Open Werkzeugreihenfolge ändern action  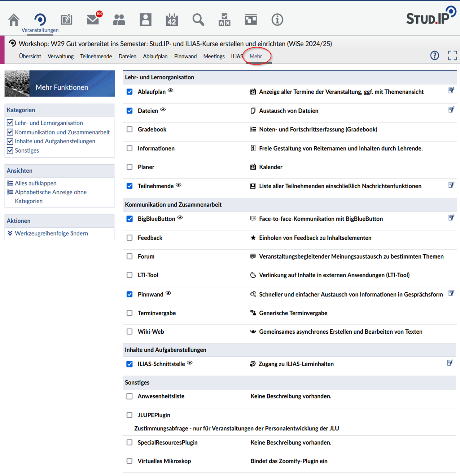tap(51, 234)
